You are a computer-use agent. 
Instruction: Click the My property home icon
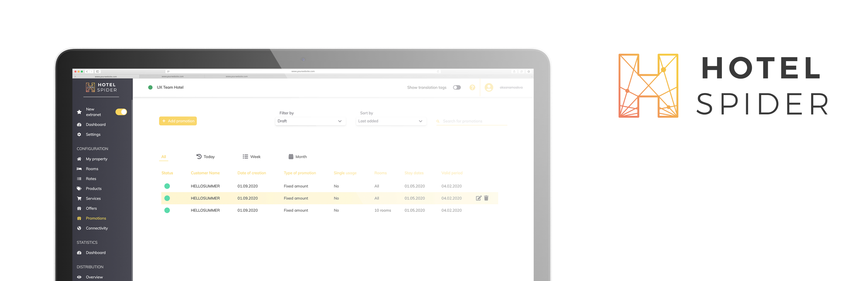point(79,159)
